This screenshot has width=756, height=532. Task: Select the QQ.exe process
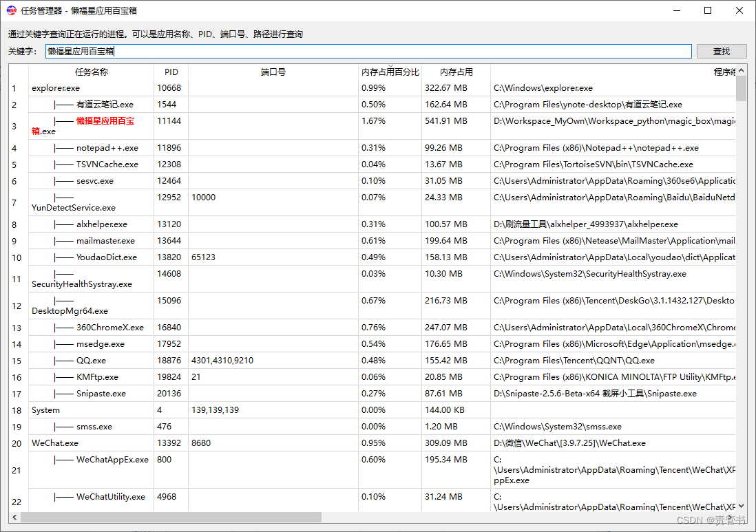(91, 361)
